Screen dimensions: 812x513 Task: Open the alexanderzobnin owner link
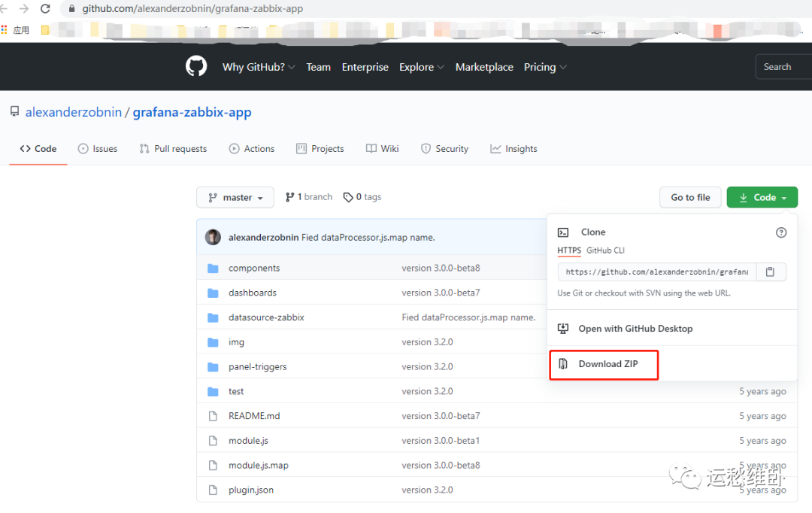[x=74, y=112]
